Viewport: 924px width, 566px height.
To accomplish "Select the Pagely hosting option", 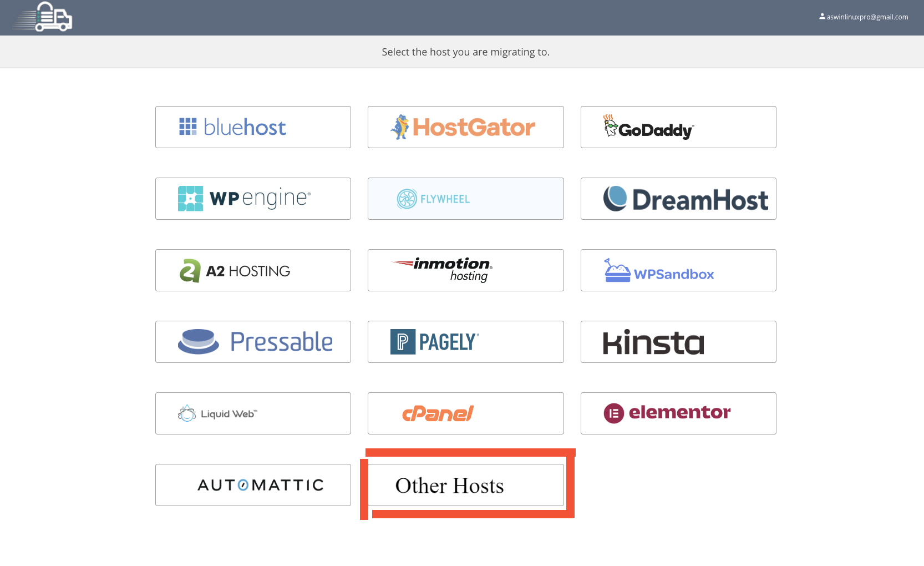I will coord(465,342).
